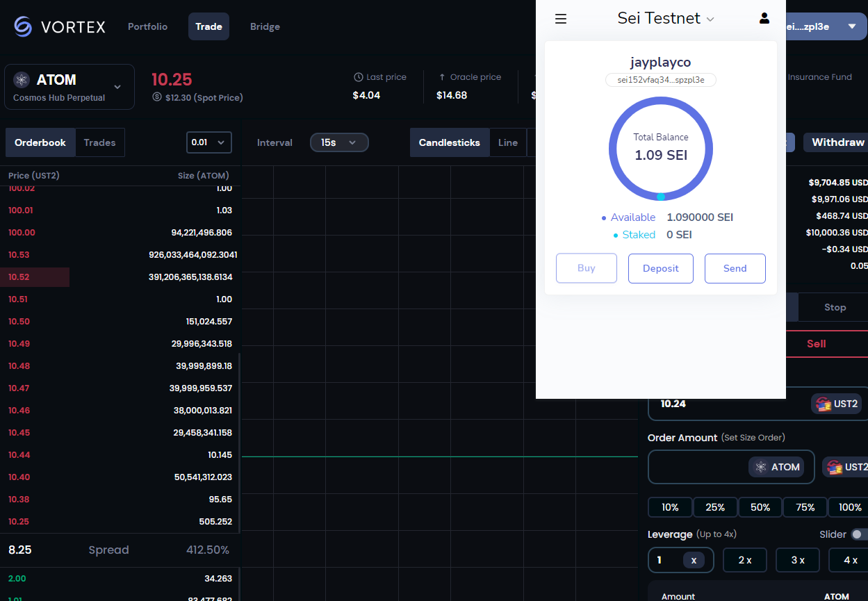Open the 15s interval dropdown
The height and width of the screenshot is (601, 868).
339,142
